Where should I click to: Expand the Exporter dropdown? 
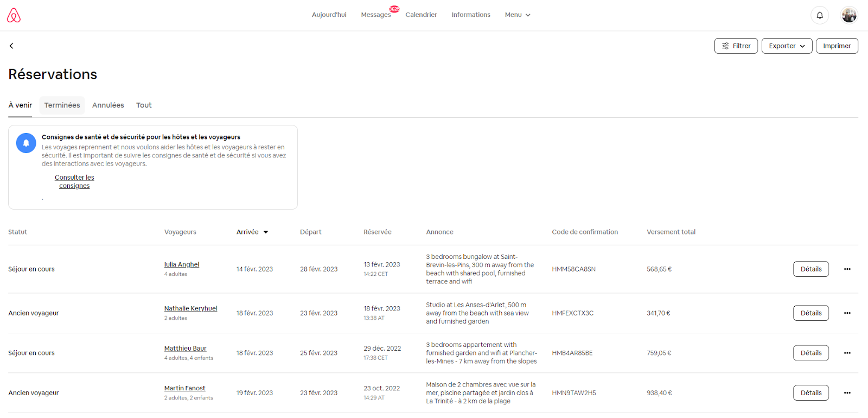[787, 46]
